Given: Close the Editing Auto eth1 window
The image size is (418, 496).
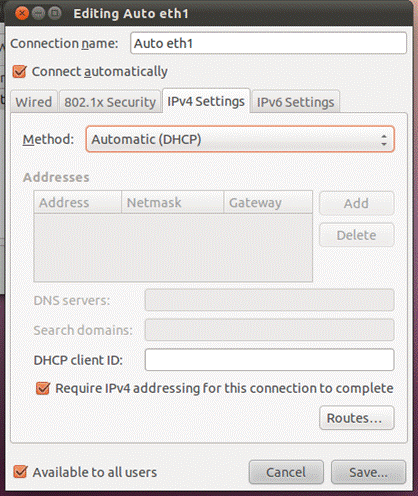Looking at the screenshot, I should click(x=22, y=14).
